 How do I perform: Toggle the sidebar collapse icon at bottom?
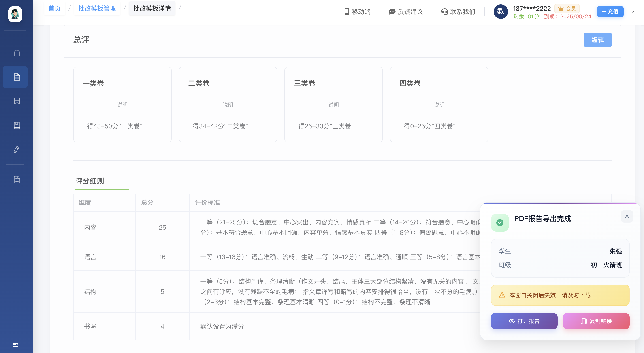[15, 345]
